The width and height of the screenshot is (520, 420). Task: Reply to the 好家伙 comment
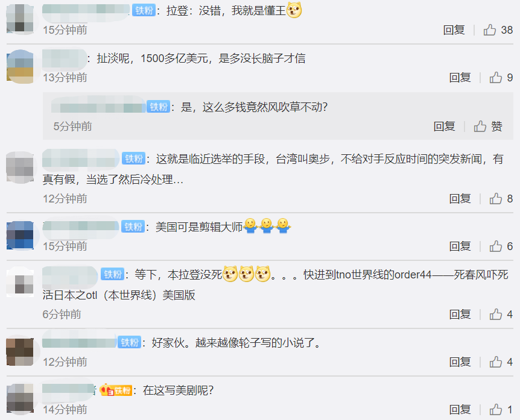(x=460, y=362)
